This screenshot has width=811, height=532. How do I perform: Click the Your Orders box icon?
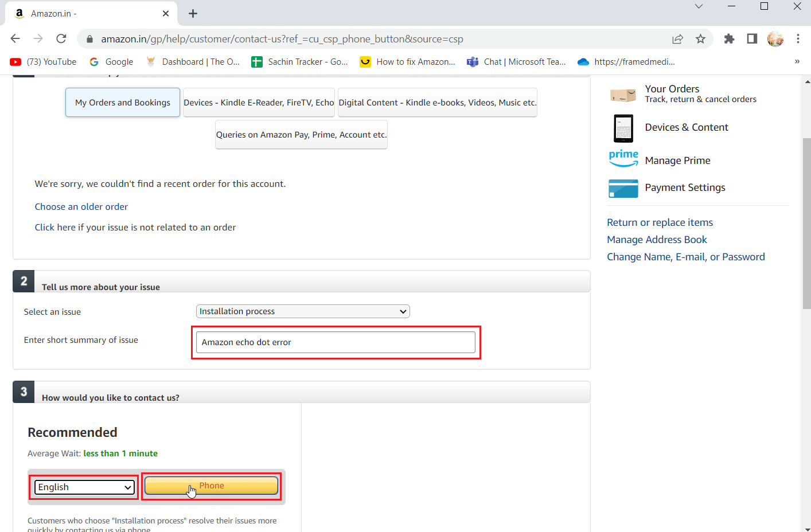coord(623,95)
